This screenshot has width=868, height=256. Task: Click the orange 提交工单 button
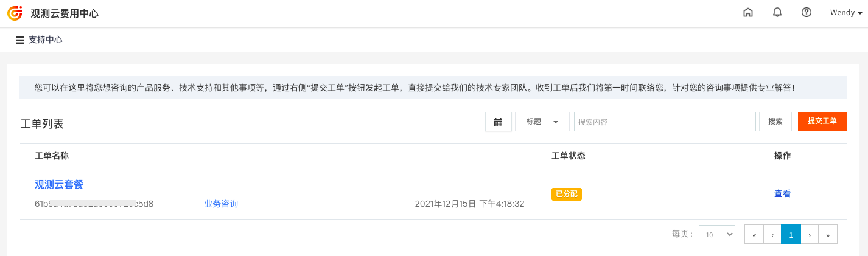822,122
